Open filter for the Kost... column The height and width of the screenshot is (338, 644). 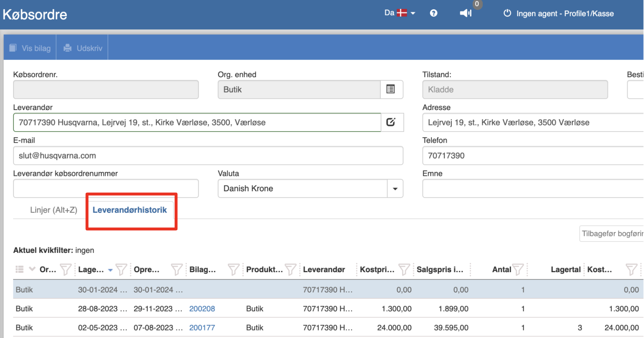tap(631, 269)
